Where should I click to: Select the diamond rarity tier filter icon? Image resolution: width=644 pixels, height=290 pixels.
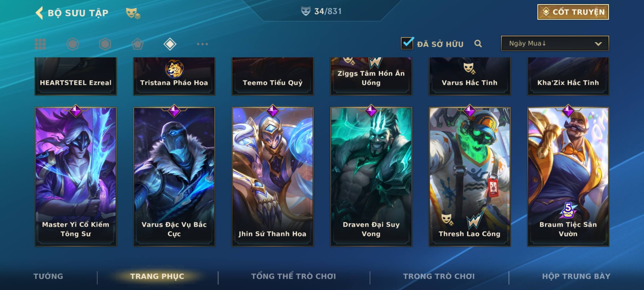[170, 44]
